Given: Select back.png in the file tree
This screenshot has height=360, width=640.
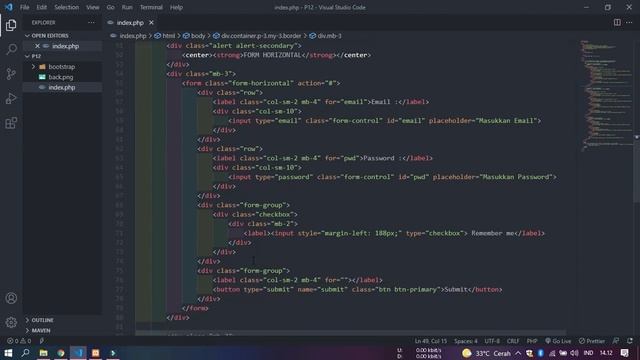Looking at the screenshot, I should 61,77.
